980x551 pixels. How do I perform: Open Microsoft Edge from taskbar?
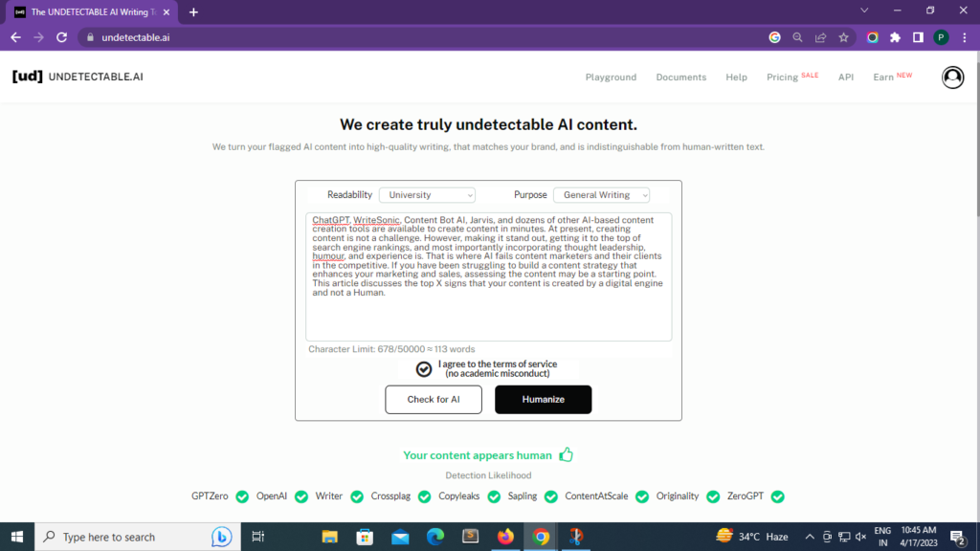pos(435,537)
